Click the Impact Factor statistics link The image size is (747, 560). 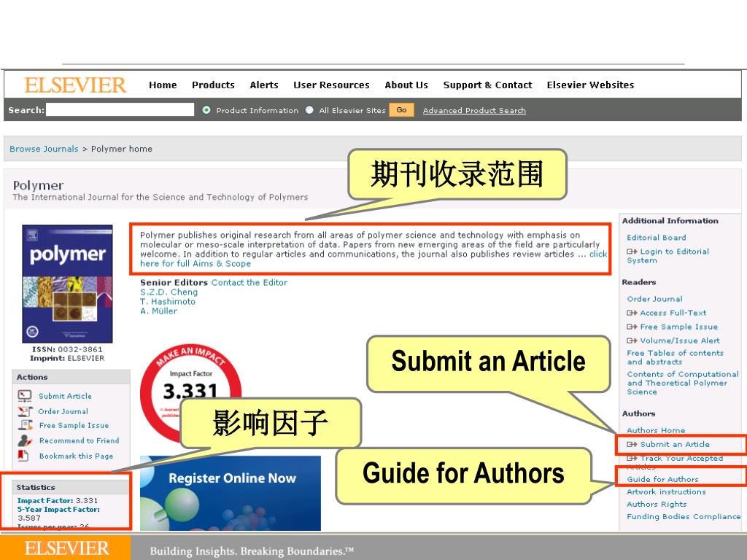click(45, 500)
